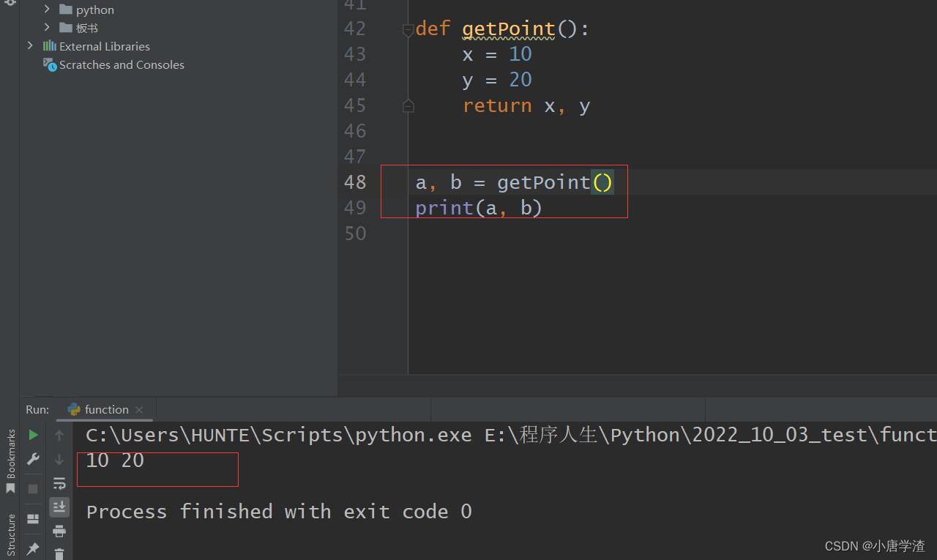Open the Structure tool window
The height and width of the screenshot is (560, 937).
point(10,535)
